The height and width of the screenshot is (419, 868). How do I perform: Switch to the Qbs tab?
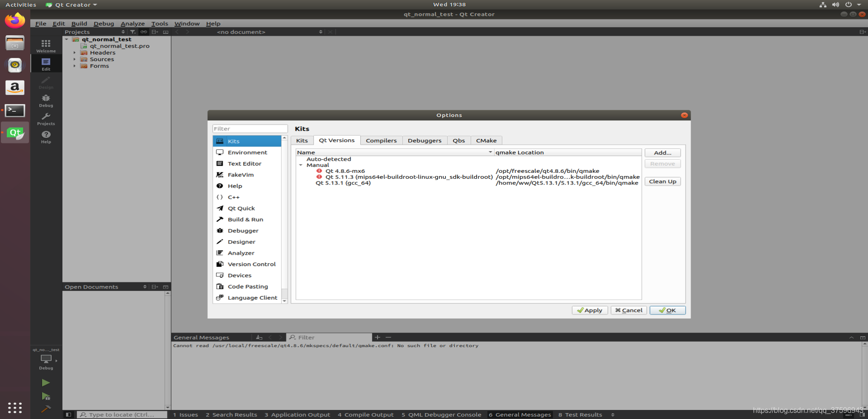coord(458,140)
